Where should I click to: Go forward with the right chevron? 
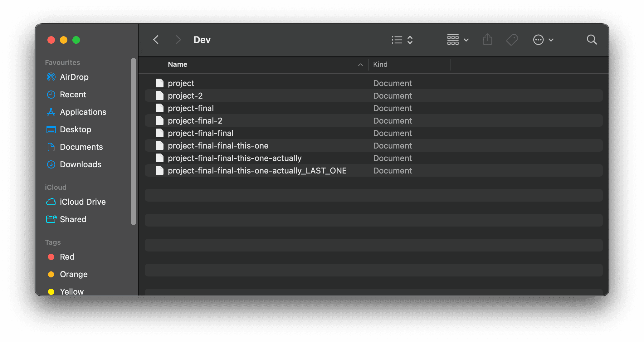178,40
